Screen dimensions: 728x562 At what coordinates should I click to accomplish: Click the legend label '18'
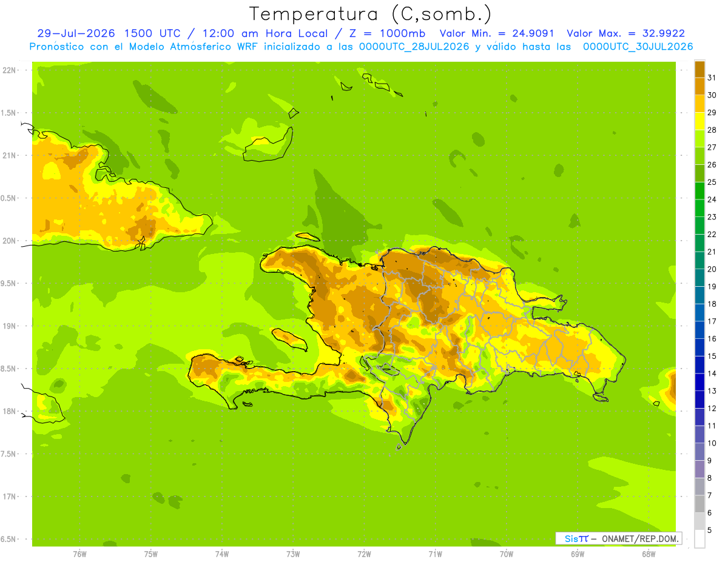tap(712, 304)
